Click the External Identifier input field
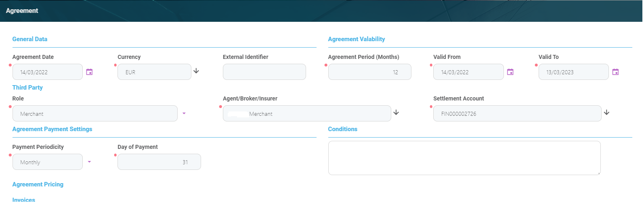This screenshot has width=644, height=209. [x=264, y=72]
